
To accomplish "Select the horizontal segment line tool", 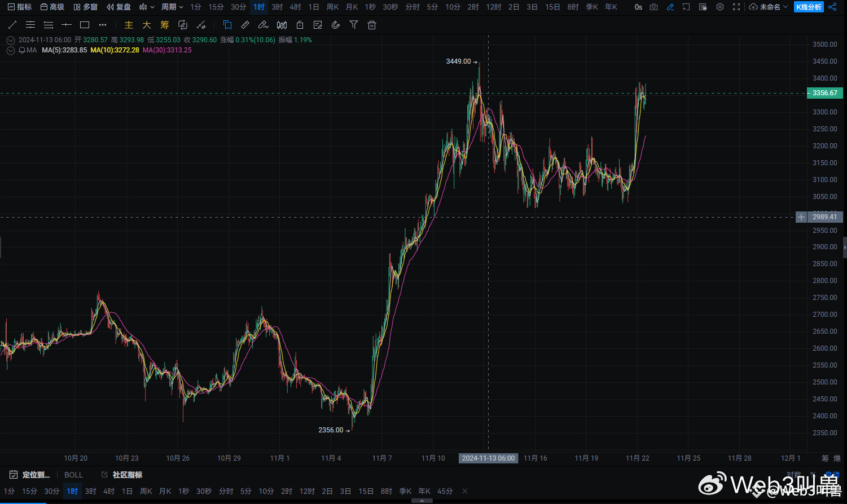I will (x=67, y=25).
